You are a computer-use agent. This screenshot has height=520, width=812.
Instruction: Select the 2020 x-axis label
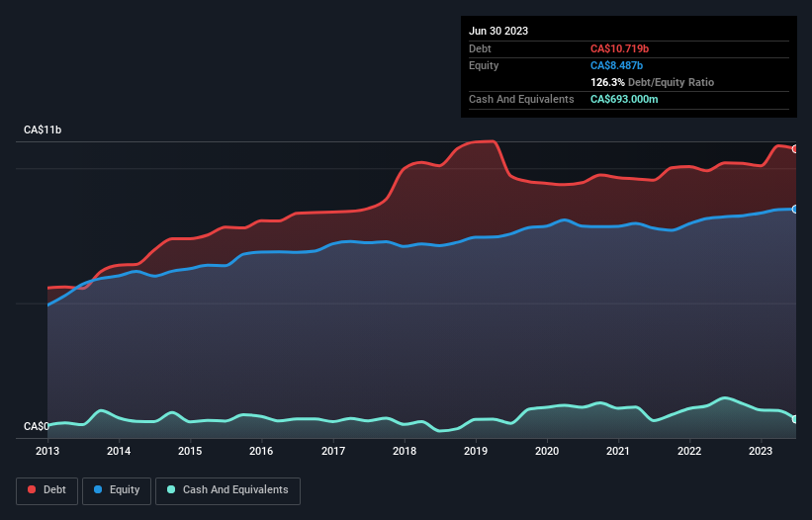[547, 451]
